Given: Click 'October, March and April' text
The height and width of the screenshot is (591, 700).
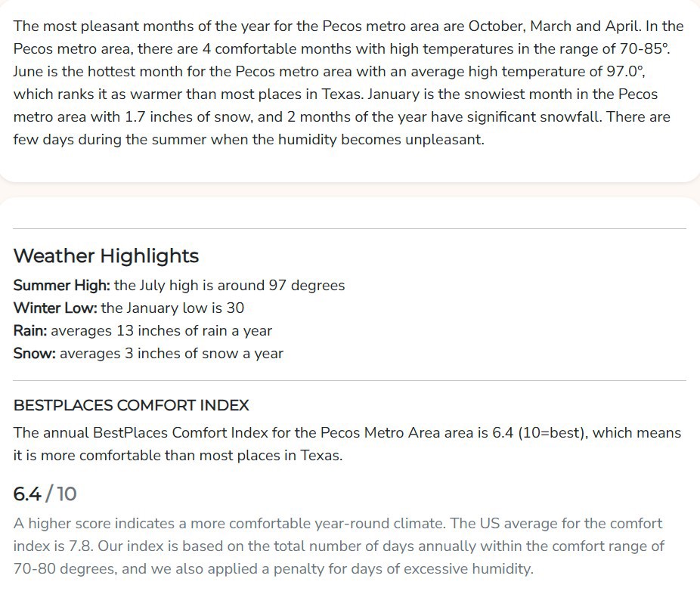Looking at the screenshot, I should [x=554, y=26].
